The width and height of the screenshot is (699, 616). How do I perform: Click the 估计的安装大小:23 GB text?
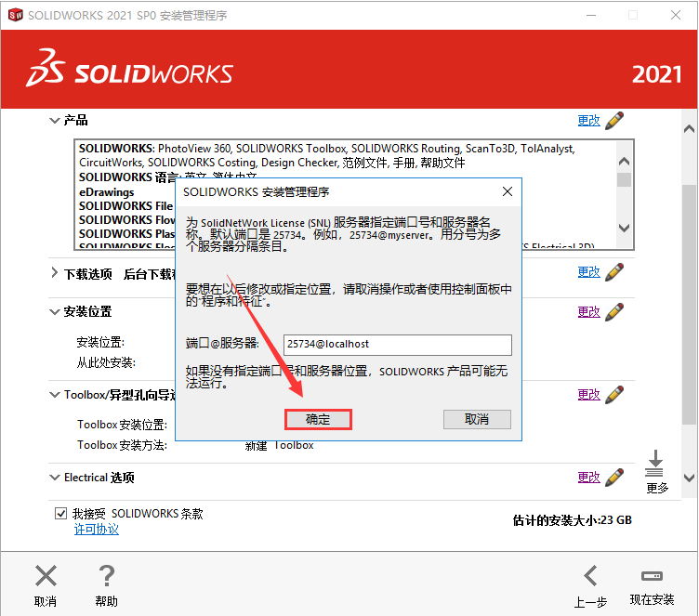coord(573,520)
